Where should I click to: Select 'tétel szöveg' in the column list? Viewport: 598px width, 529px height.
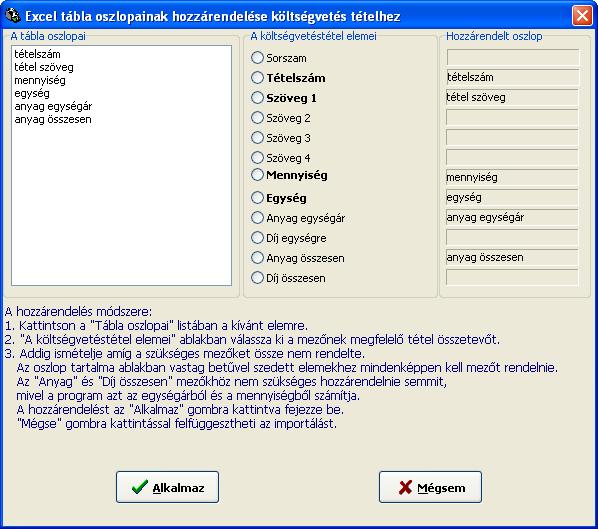(44, 67)
